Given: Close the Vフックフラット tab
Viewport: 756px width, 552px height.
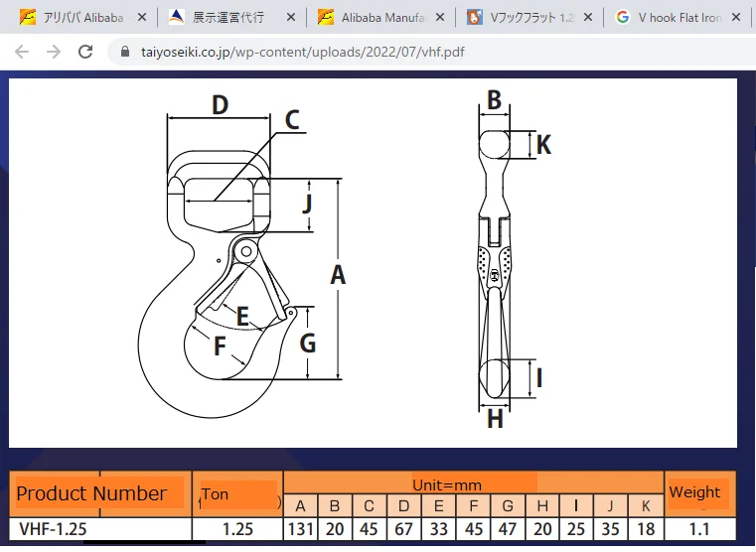Looking at the screenshot, I should tap(588, 17).
